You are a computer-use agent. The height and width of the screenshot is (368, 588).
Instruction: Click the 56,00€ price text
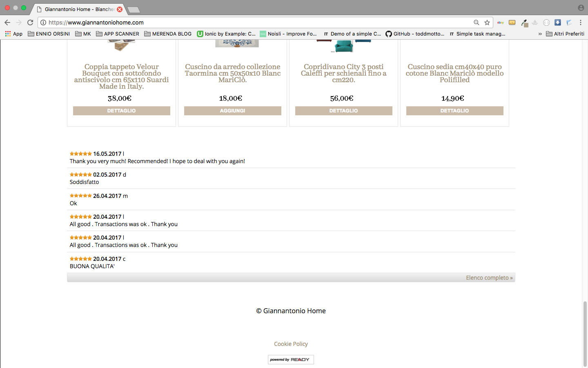click(342, 98)
